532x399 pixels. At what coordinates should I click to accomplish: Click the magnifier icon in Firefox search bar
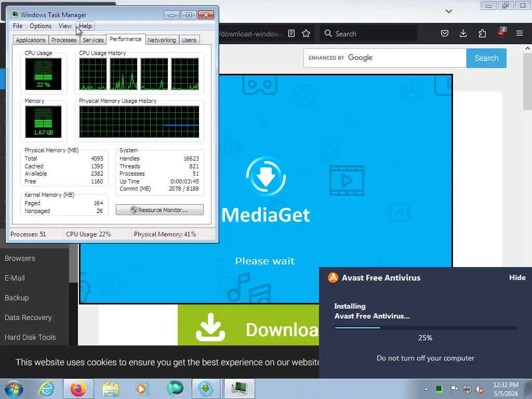click(x=328, y=33)
